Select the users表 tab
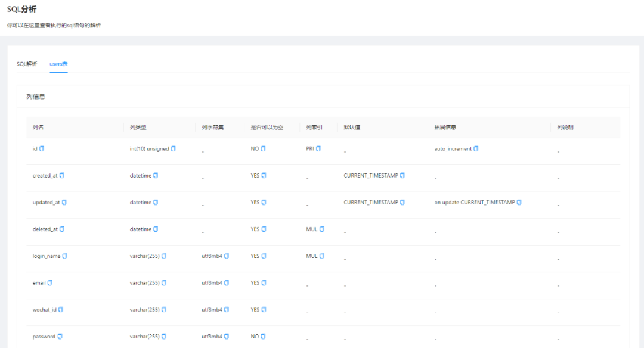The image size is (644, 348). (58, 64)
